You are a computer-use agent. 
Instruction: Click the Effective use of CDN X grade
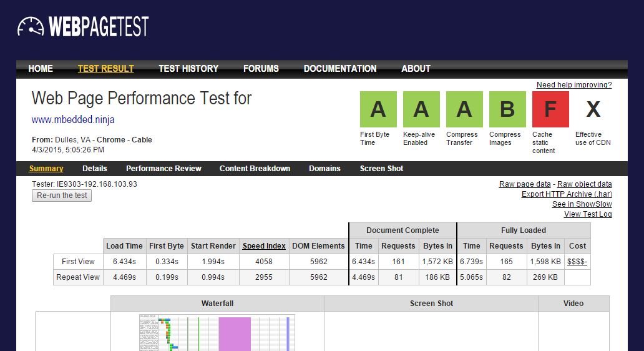593,109
